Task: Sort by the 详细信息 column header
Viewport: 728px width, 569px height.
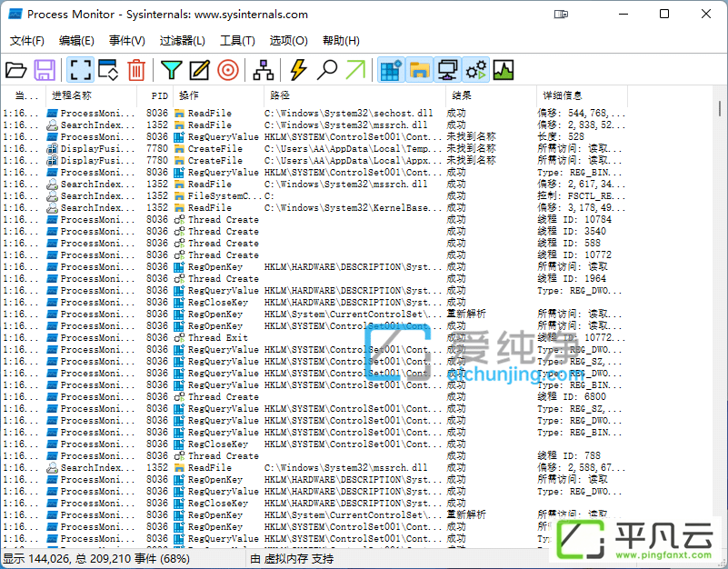Action: 582,95
